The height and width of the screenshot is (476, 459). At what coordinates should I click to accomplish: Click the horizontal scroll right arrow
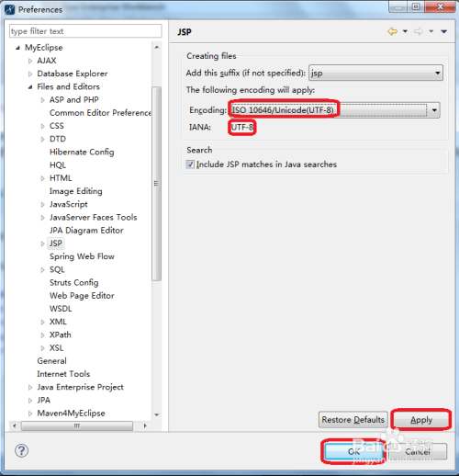pos(145,425)
